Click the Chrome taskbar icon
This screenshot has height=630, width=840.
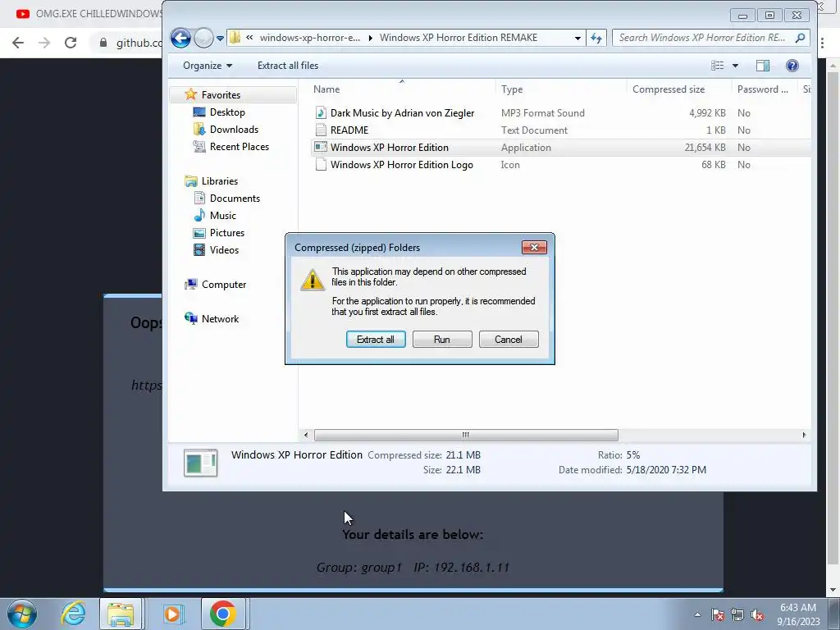click(223, 614)
